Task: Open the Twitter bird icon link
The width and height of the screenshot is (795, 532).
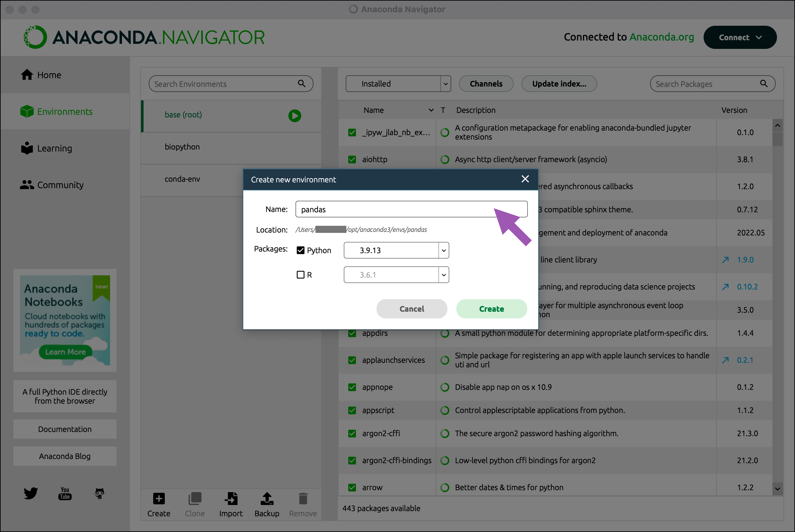Action: tap(31, 493)
